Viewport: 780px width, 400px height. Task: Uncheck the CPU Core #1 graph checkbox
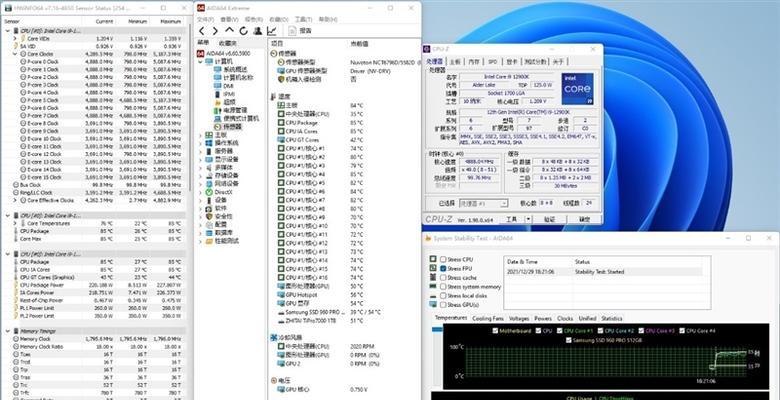pos(560,331)
